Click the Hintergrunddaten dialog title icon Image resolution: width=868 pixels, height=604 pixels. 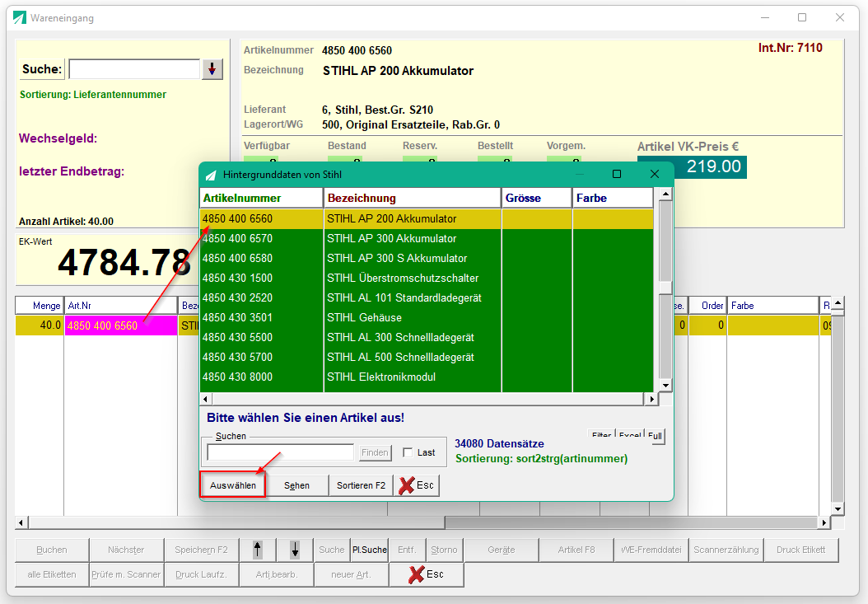pyautogui.click(x=211, y=176)
